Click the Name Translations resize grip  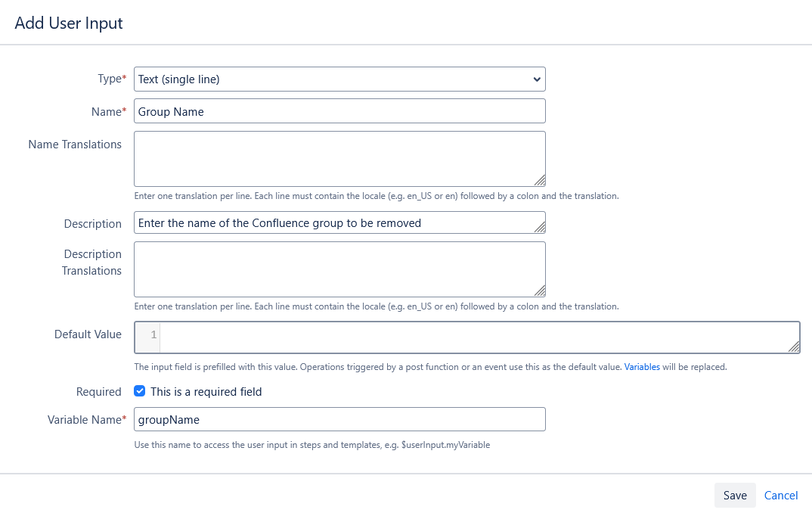[x=540, y=181]
